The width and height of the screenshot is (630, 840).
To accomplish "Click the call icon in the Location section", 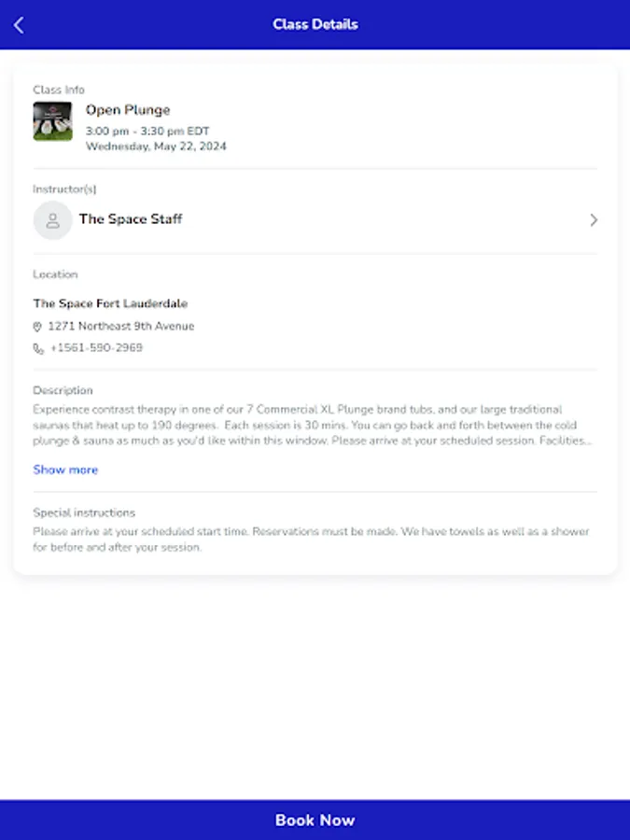I will (x=38, y=348).
